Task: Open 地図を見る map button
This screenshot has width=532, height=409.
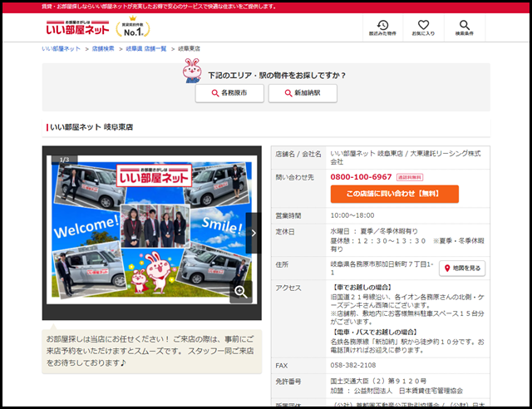Action: pyautogui.click(x=462, y=269)
